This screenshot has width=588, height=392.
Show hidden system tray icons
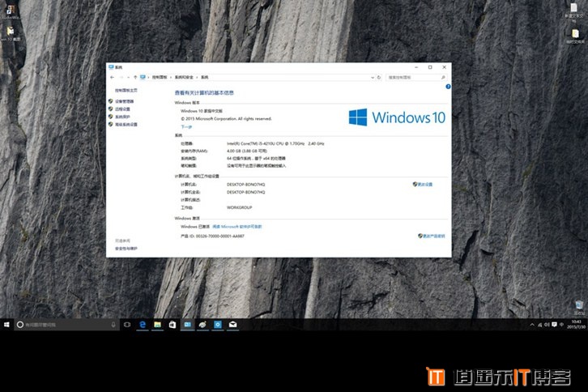[x=532, y=325]
